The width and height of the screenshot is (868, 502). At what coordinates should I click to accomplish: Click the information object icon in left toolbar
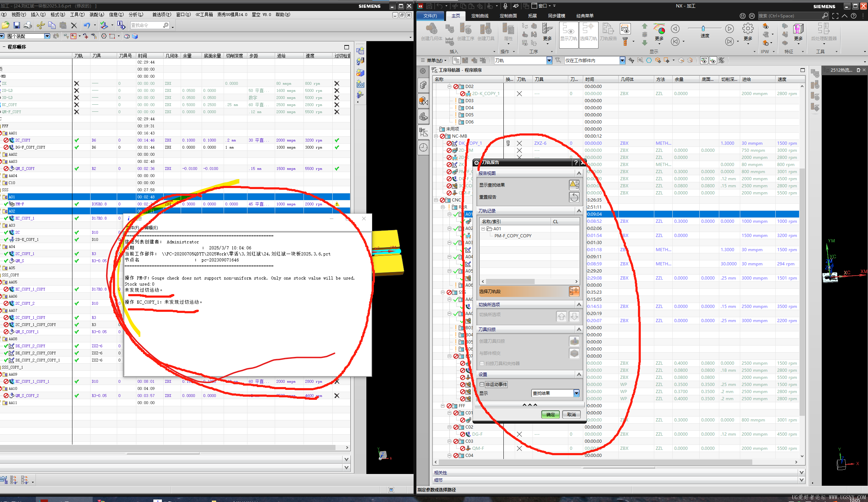[x=121, y=25]
